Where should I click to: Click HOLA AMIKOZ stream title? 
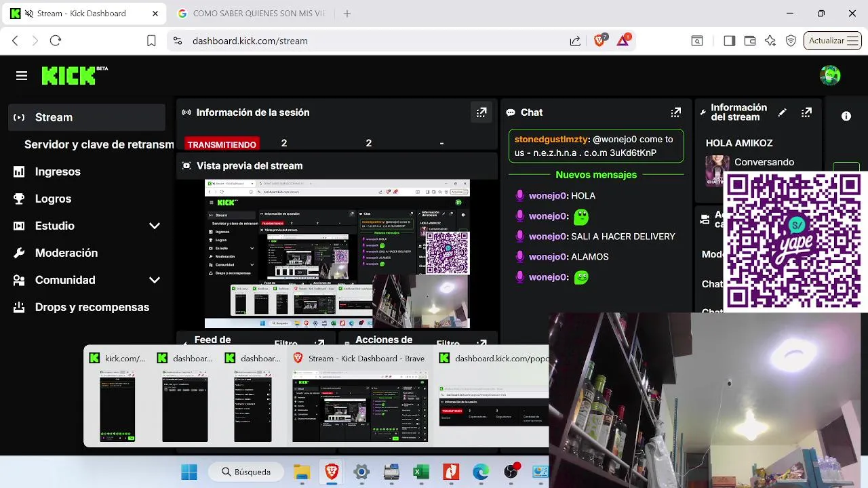click(739, 143)
